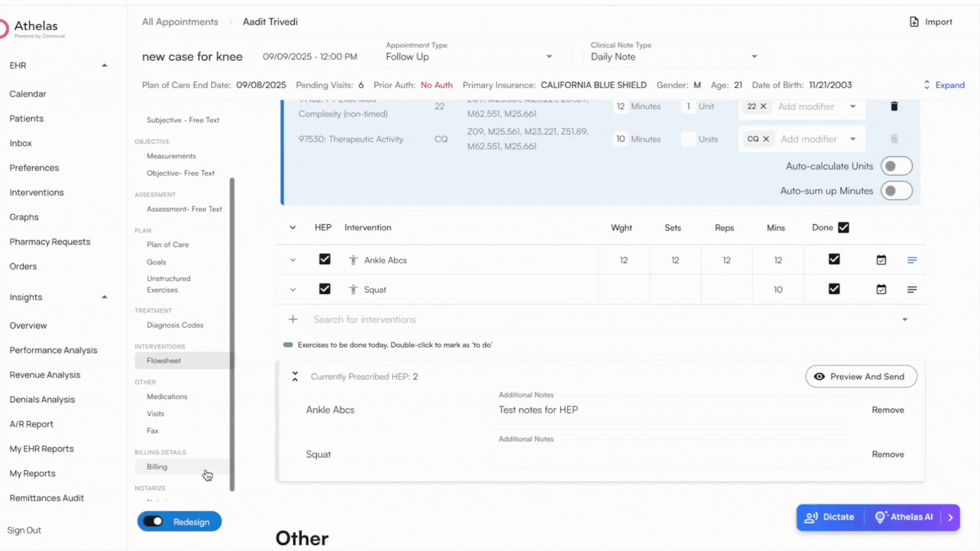The image size is (980, 551).
Task: Click plus icon to add intervention
Action: pyautogui.click(x=293, y=319)
